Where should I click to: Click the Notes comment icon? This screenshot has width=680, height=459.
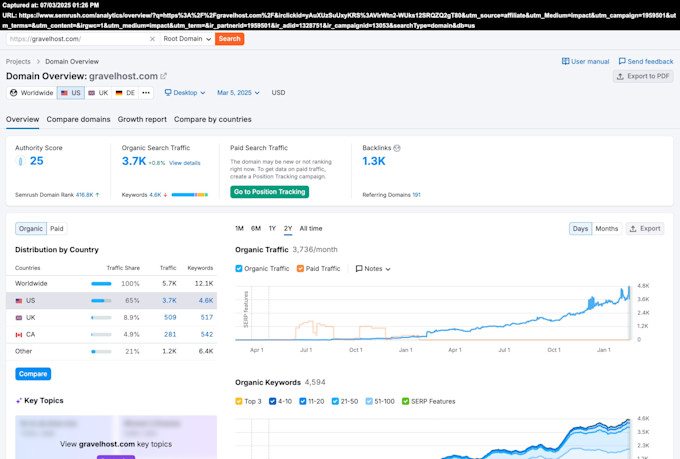359,269
